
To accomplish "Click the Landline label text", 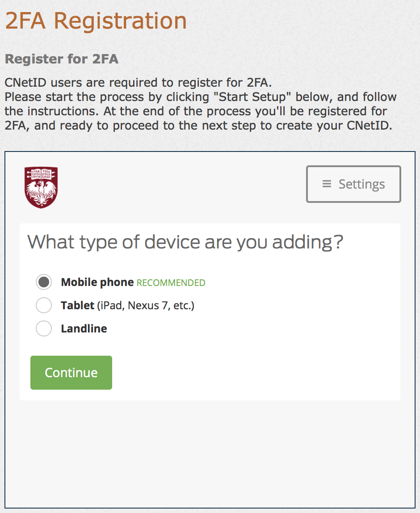I will pos(84,328).
